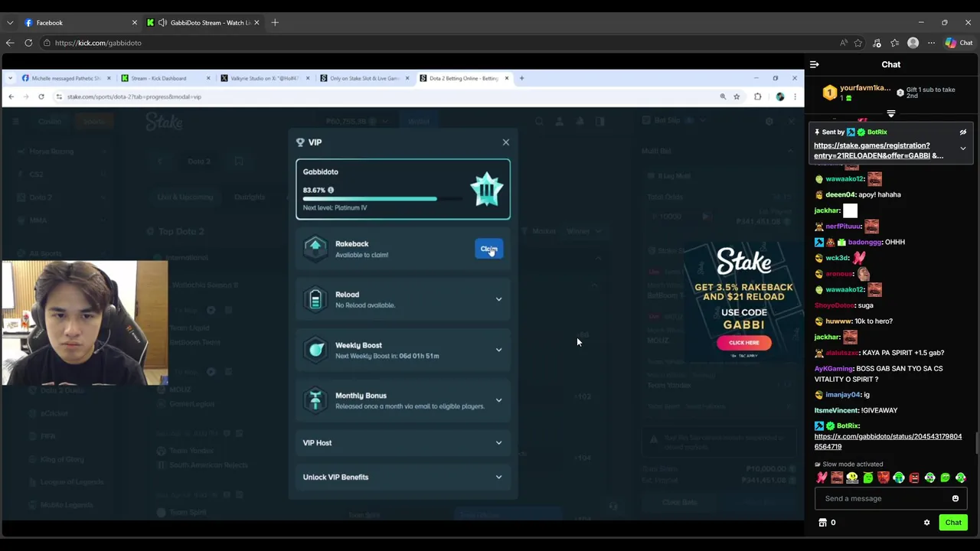The image size is (980, 551).
Task: Collapse the chat panel with the arrow icon
Action: pos(815,64)
